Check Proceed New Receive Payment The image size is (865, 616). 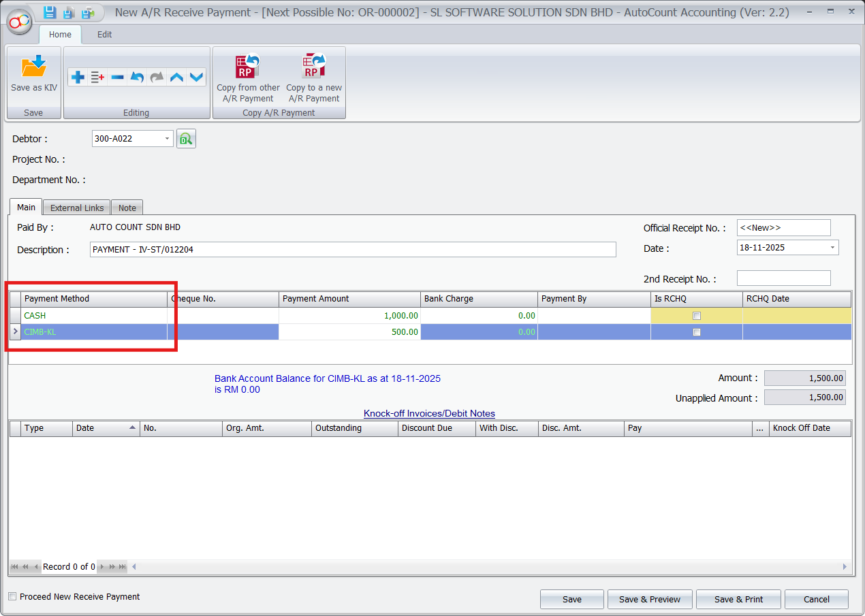pos(12,596)
